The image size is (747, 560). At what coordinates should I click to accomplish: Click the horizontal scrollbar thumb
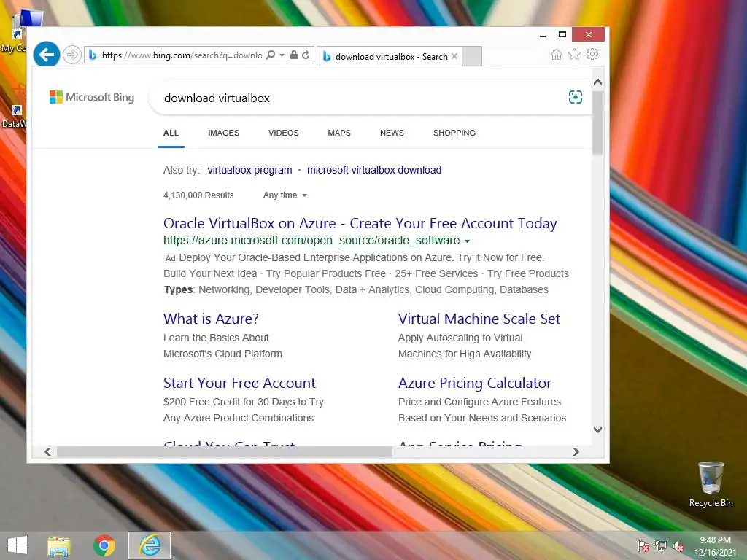pyautogui.click(x=225, y=451)
